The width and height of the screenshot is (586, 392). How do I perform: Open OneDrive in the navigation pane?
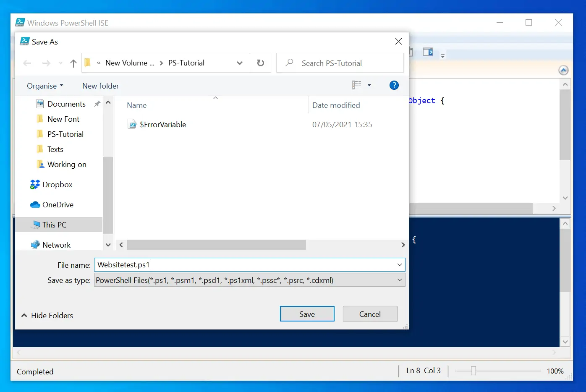(58, 204)
